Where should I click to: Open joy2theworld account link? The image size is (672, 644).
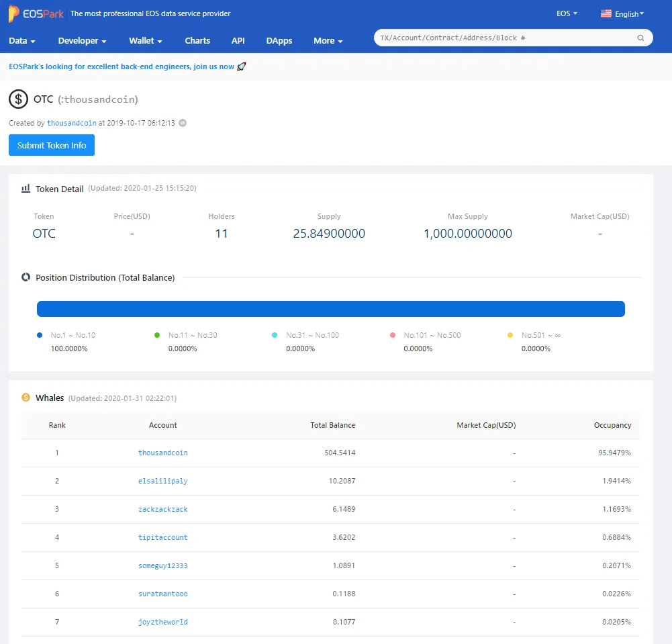[163, 622]
